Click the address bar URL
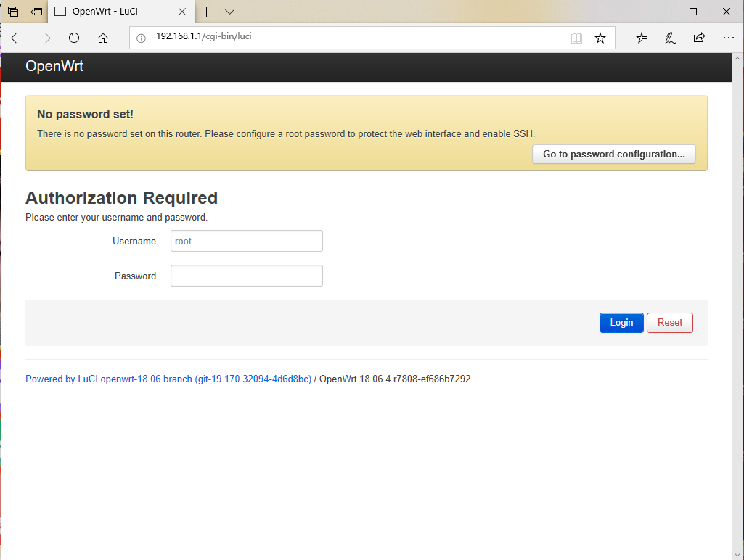The width and height of the screenshot is (744, 560). point(204,36)
